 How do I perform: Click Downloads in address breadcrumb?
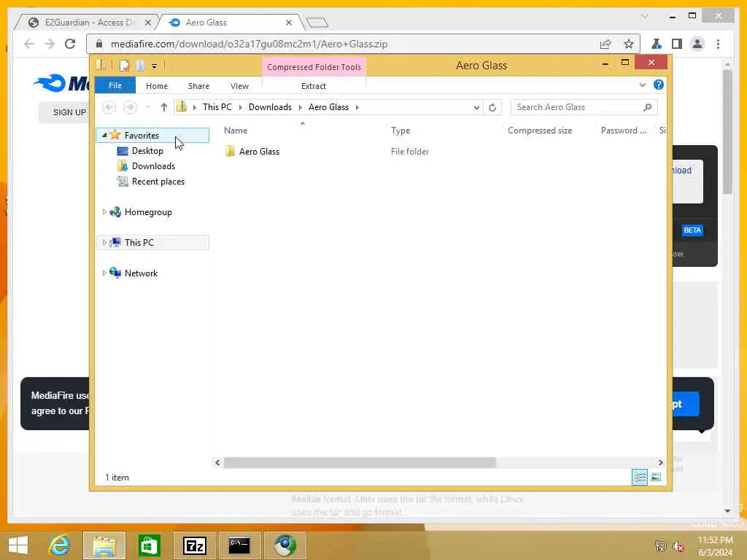(270, 107)
